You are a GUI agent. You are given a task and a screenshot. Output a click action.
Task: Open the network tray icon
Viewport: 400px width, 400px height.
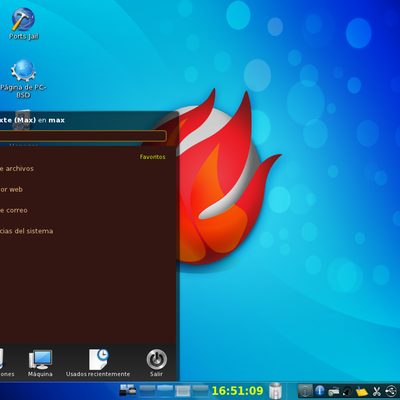coord(333,391)
